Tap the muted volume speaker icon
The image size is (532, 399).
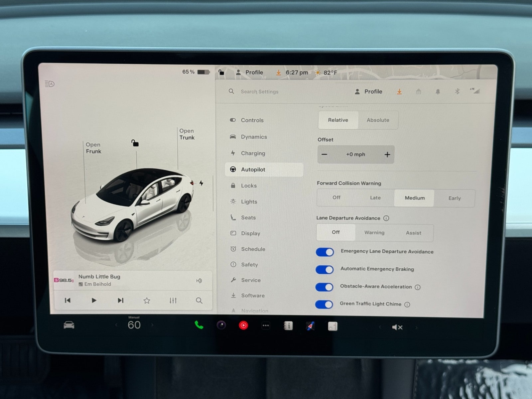397,327
